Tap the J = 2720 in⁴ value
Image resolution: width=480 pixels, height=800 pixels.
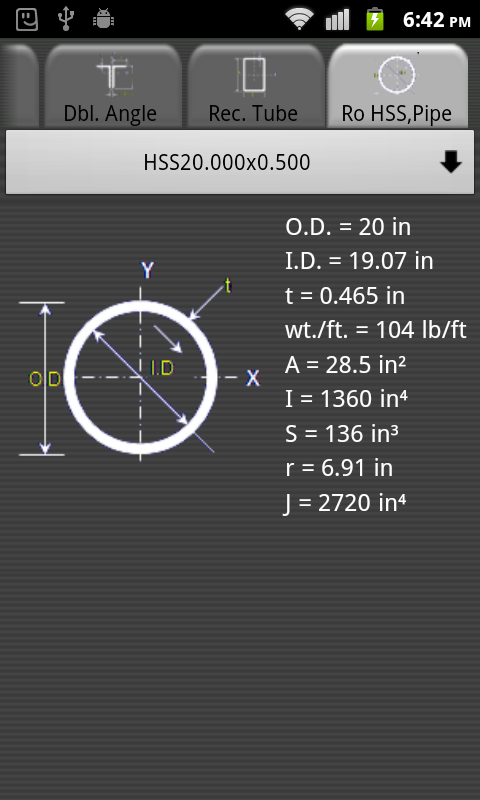pos(345,503)
